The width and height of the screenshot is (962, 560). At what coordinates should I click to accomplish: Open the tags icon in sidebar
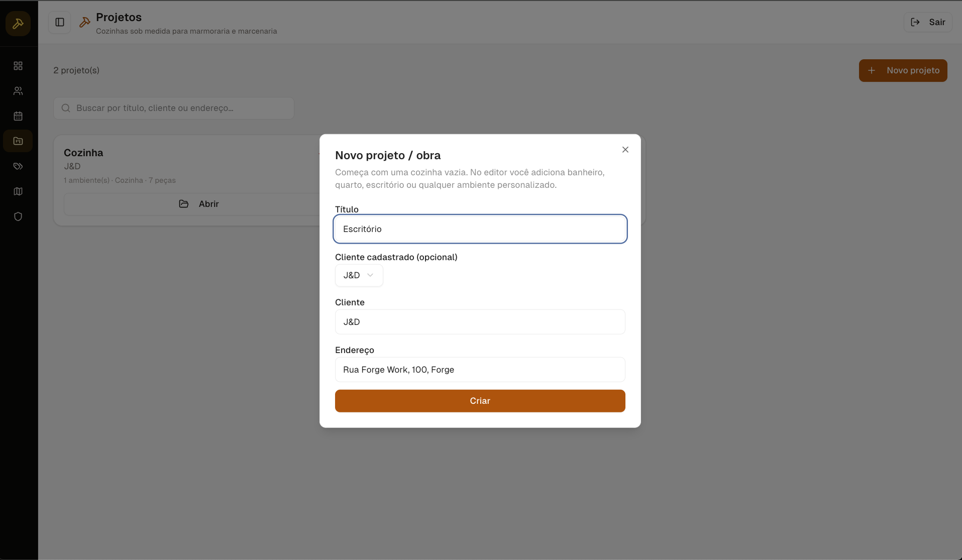18,166
